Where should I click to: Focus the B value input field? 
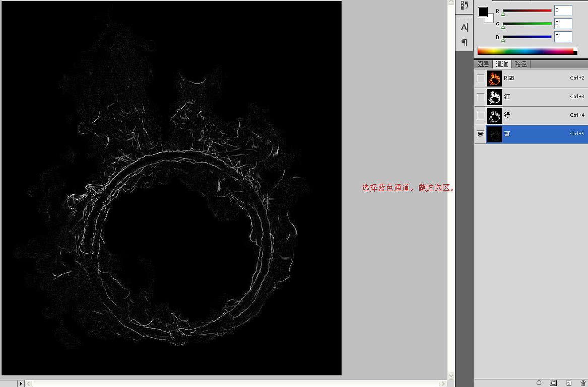click(563, 37)
